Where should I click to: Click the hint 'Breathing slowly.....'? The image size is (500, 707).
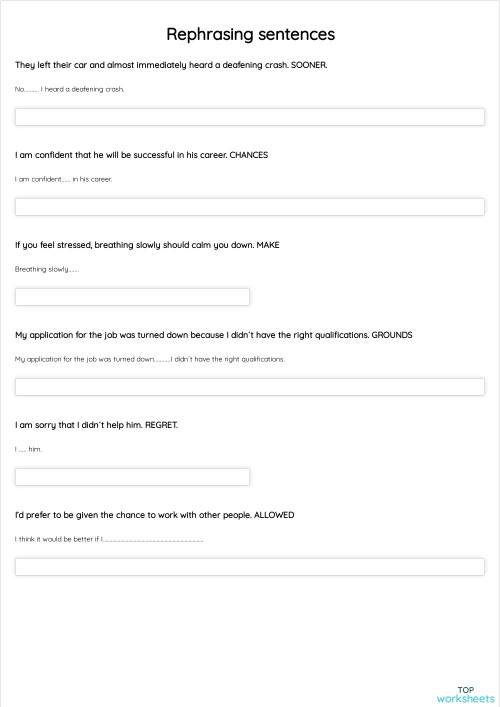pos(47,269)
